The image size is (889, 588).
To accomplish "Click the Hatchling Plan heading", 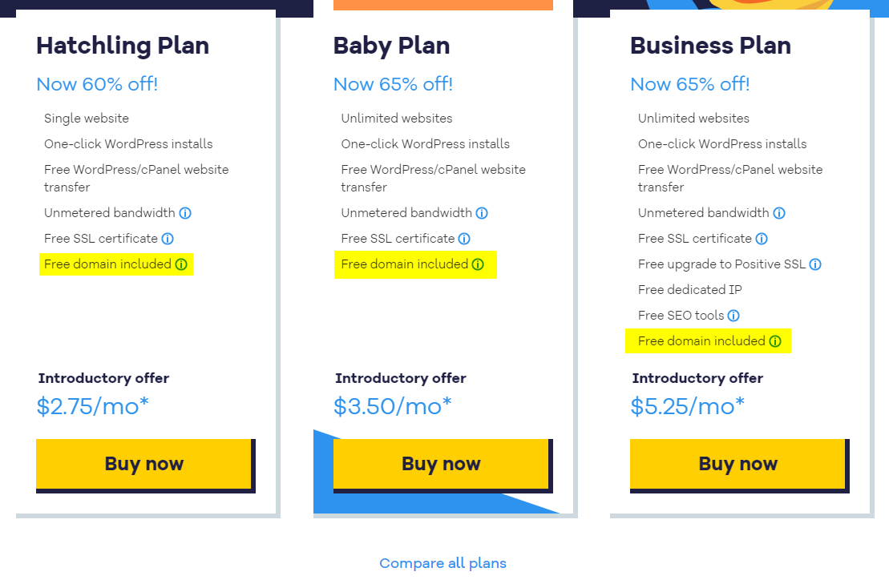I will (x=123, y=46).
